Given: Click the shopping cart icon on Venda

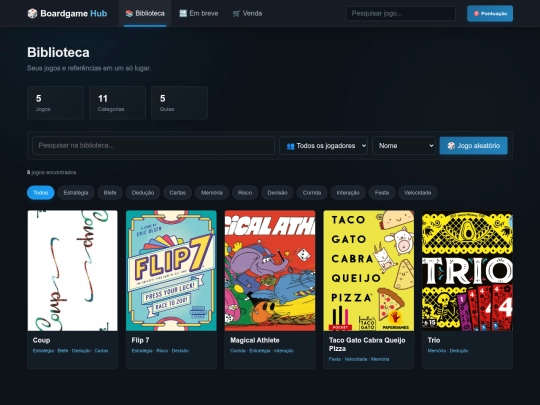Looking at the screenshot, I should coord(236,13).
